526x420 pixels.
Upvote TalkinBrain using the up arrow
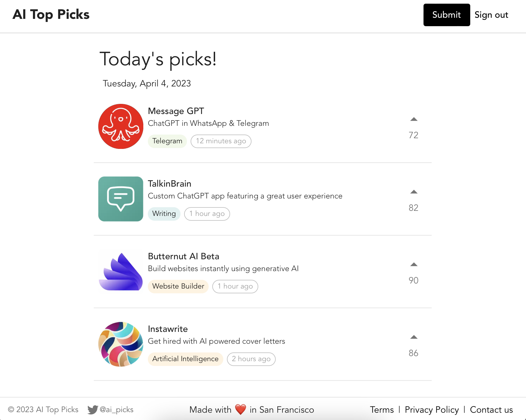(x=414, y=192)
